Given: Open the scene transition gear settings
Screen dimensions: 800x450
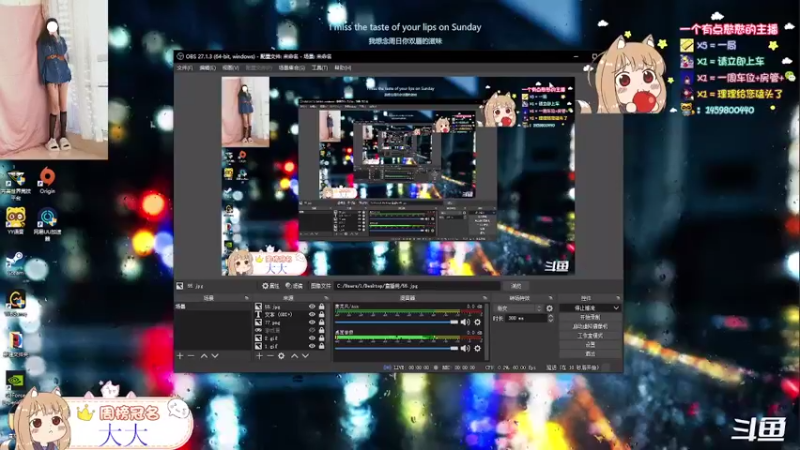Looking at the screenshot, I should click(x=549, y=308).
